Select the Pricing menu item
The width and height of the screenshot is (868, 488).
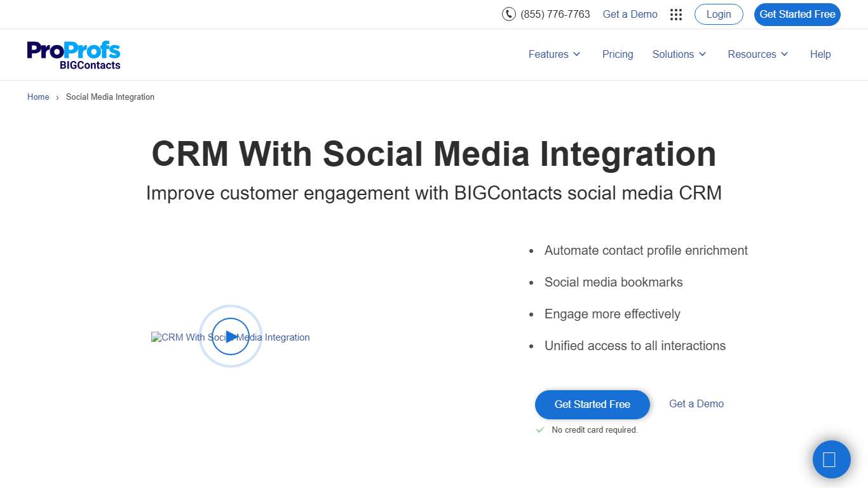tap(617, 55)
